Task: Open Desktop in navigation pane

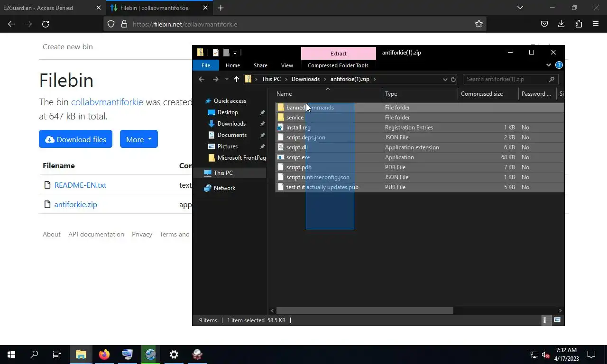Action: 228,112
